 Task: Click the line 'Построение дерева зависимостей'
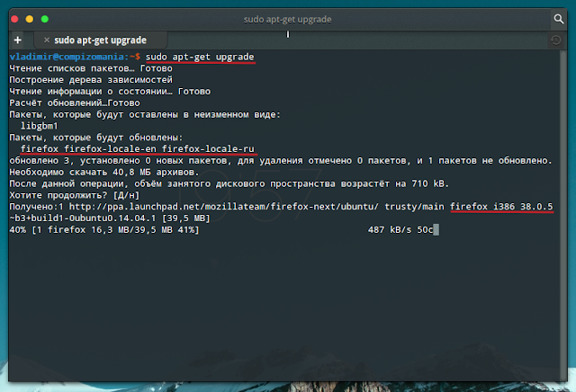91,80
